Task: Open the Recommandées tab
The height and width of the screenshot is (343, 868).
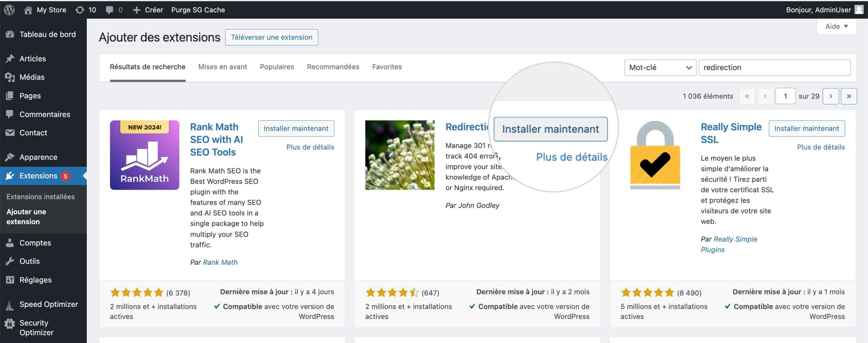Action: [x=333, y=67]
